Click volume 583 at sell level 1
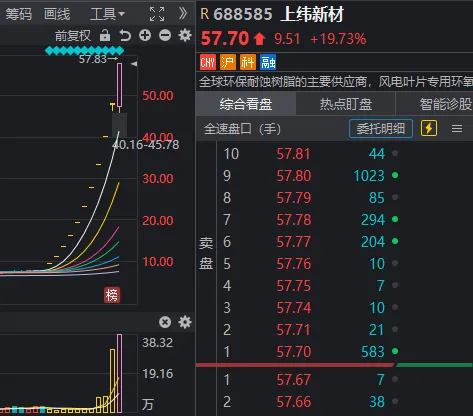The height and width of the screenshot is (416, 473). 373,352
